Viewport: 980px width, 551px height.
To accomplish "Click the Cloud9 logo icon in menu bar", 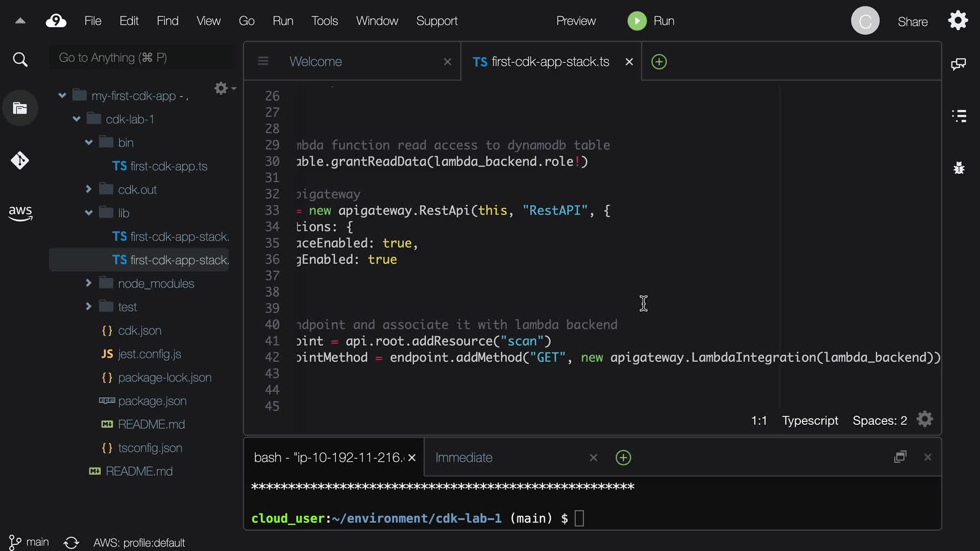I will [56, 21].
